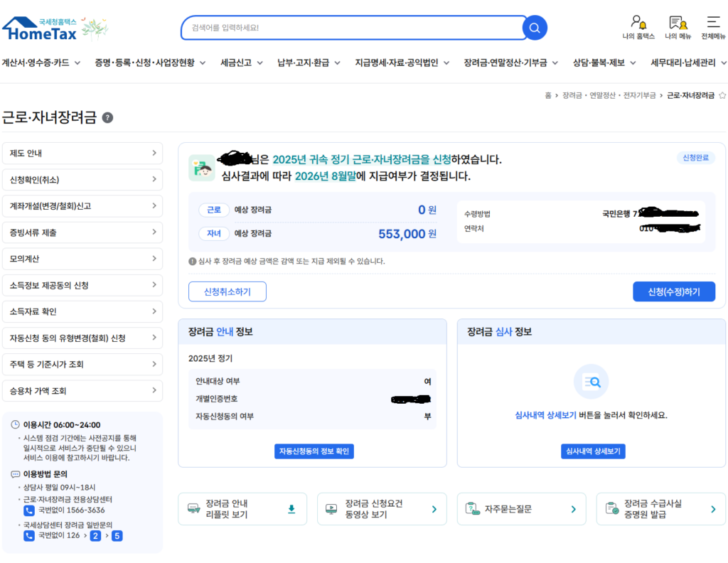Click the HomeTax logo
Screen dimensions: 728x563
(41, 28)
